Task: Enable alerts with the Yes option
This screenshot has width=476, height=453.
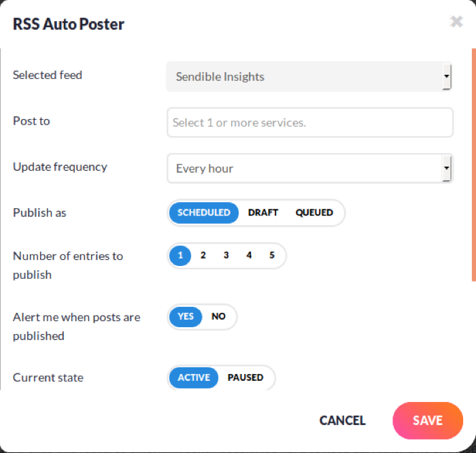Action: (x=186, y=316)
